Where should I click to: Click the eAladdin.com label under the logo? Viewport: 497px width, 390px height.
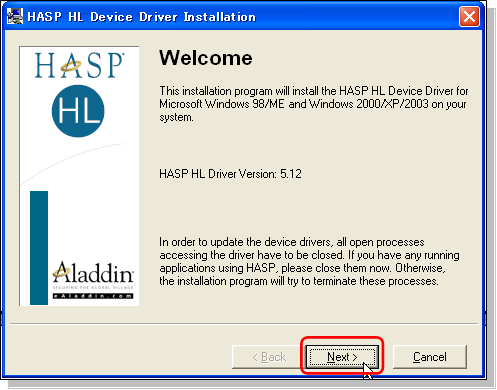tap(93, 296)
